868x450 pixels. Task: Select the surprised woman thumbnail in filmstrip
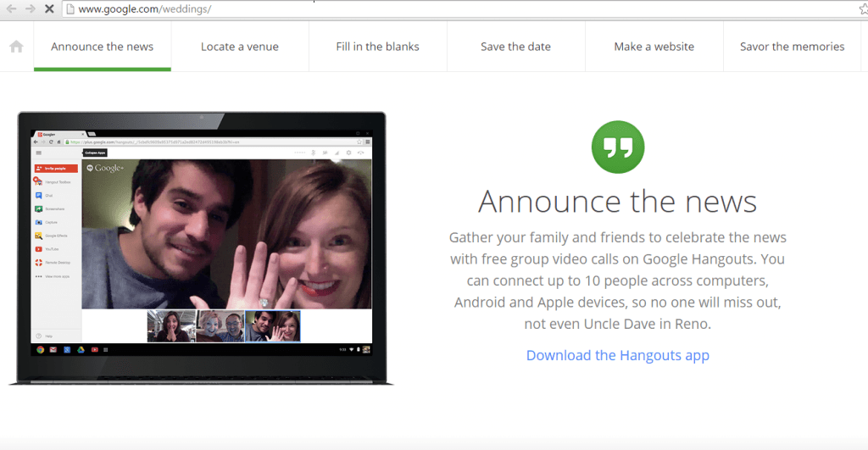[171, 326]
